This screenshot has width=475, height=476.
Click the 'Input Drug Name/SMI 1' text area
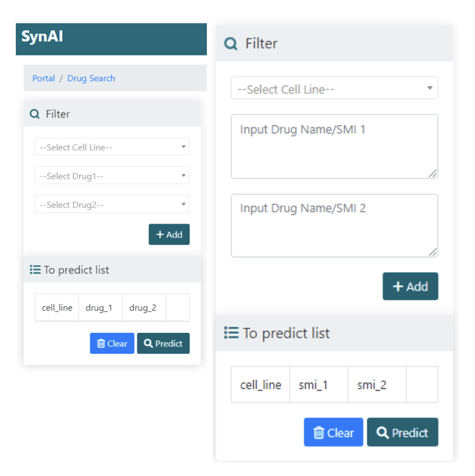tap(335, 146)
